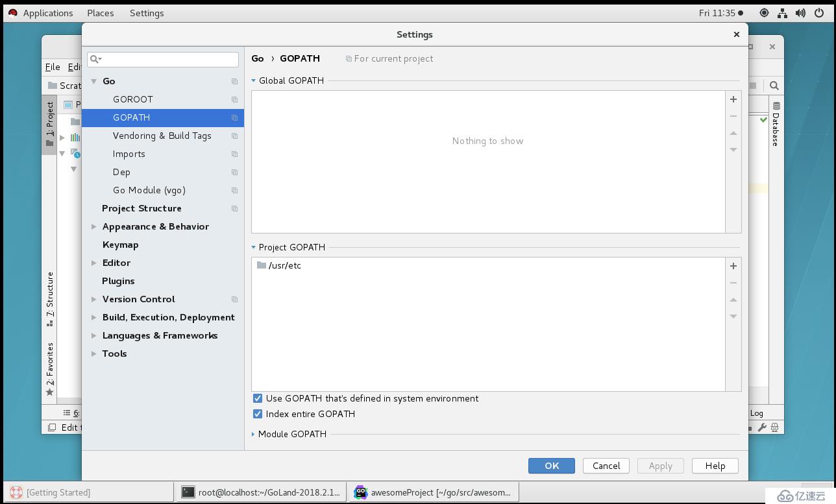Move Global GOPATH entry up

click(733, 133)
